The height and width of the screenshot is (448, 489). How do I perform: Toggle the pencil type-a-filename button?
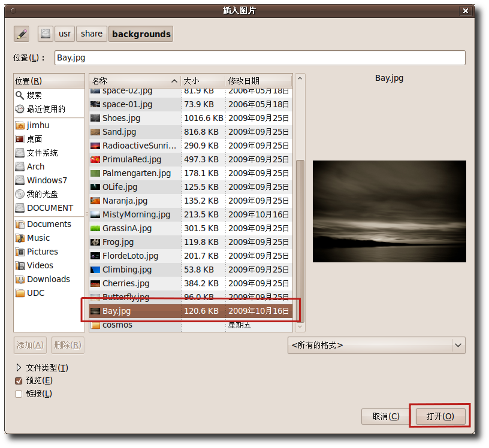click(22, 34)
